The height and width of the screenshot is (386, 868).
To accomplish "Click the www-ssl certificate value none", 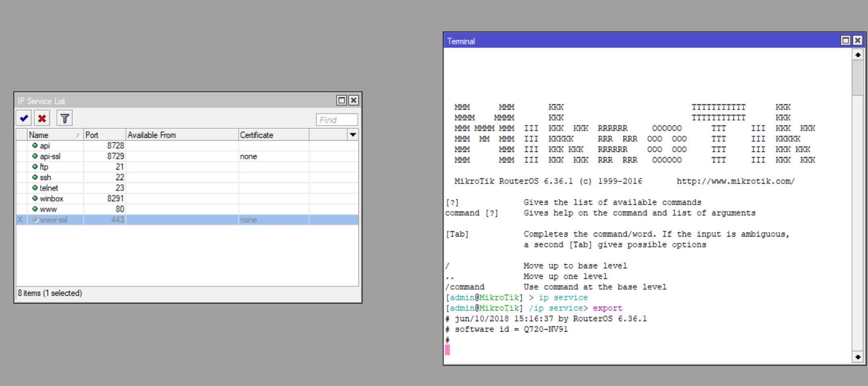I will pyautogui.click(x=249, y=220).
